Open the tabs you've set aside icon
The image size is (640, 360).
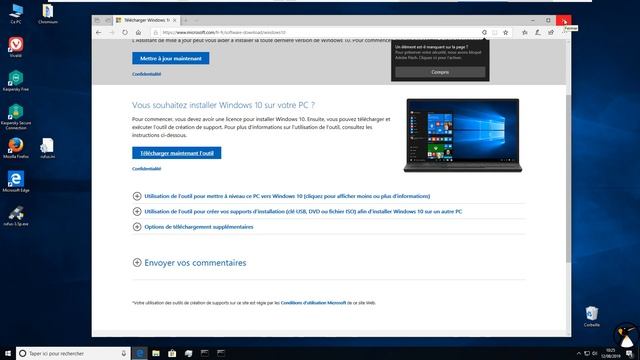click(97, 20)
